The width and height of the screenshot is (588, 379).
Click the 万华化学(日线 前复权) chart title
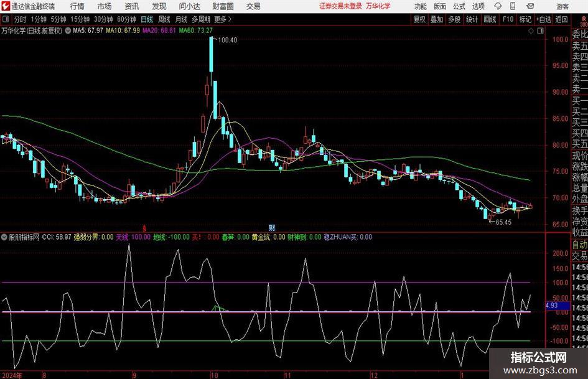click(32, 30)
